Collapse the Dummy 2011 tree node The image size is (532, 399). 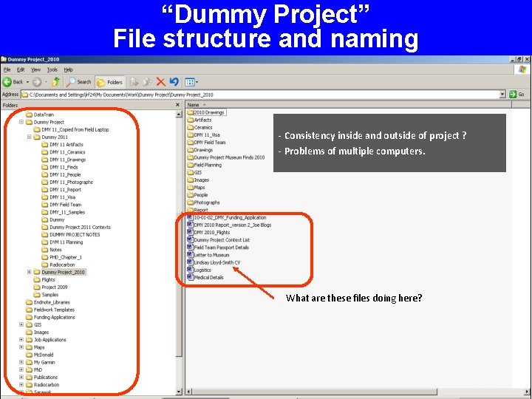pos(29,137)
